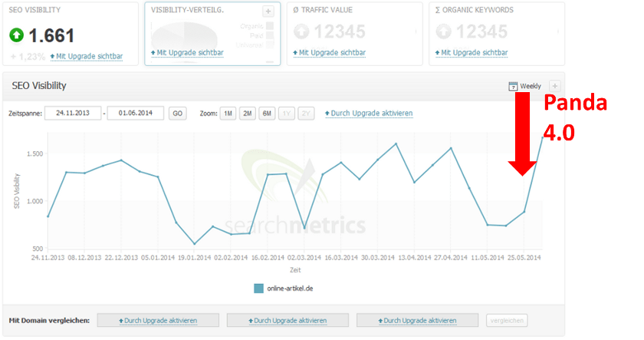Screen dimensions: 644x340
Task: Click the 24.11.2013 axis date label
Action: [48, 258]
